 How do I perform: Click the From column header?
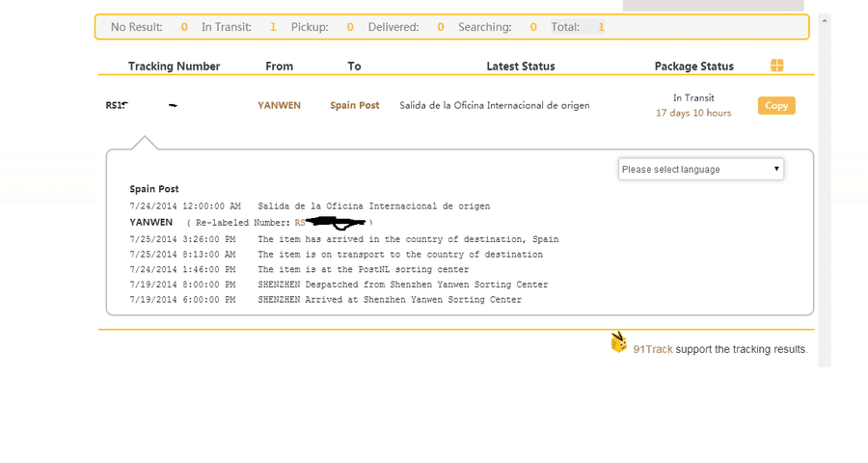click(279, 67)
